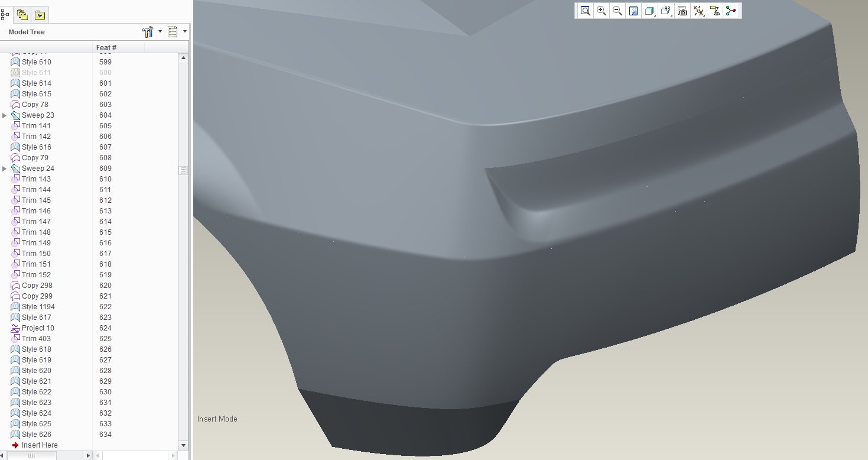Click the Refit view icon
868x460 pixels.
[x=585, y=11]
